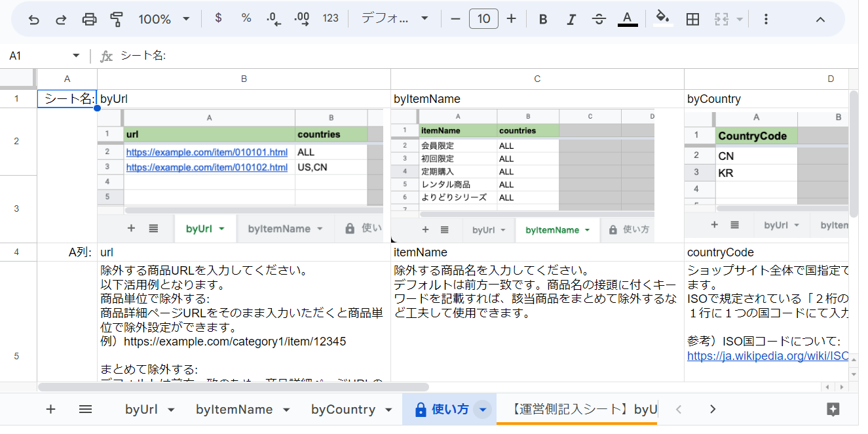Format as currency with dollar icon
868x434 pixels.
pos(218,18)
